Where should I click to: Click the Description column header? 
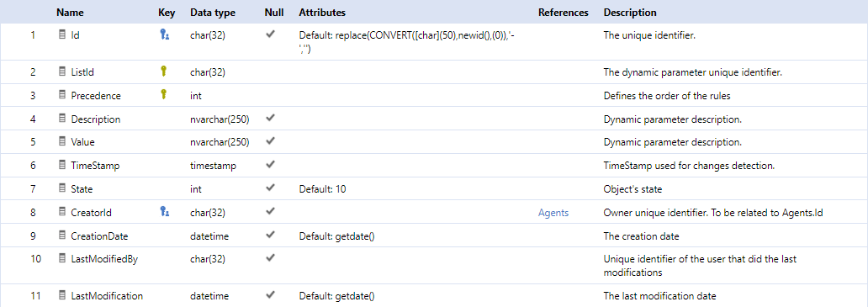pos(630,12)
